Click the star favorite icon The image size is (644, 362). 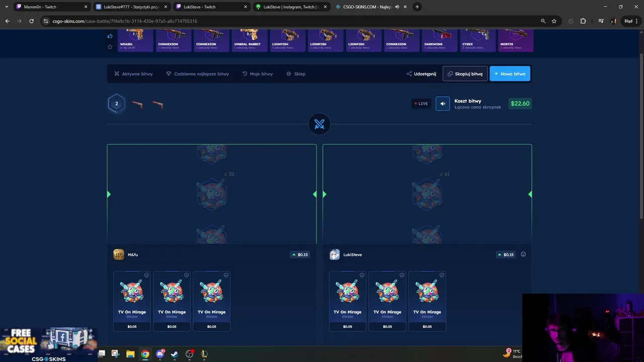click(x=110, y=47)
